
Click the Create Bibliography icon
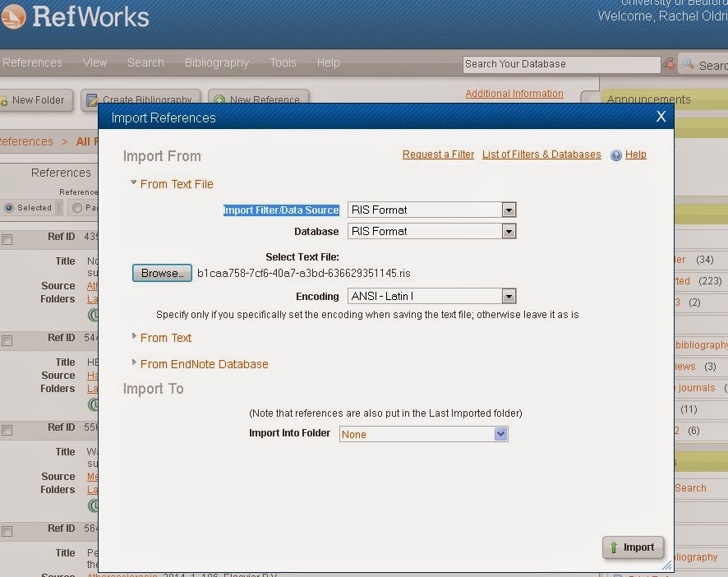click(92, 100)
